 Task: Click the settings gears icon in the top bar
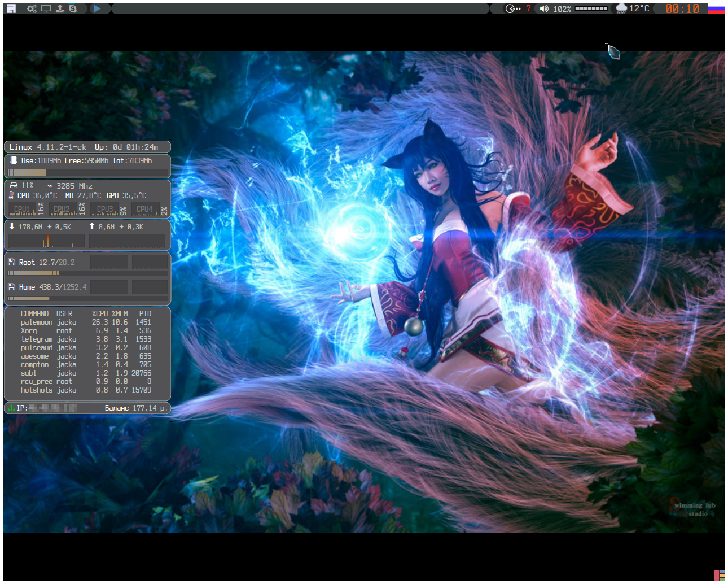pos(32,8)
